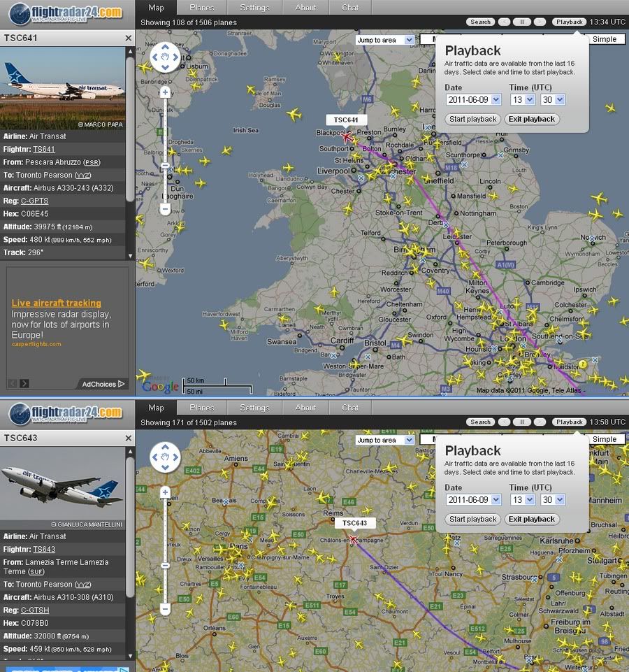Pan the France map down with the pan control
The width and height of the screenshot is (629, 672).
pos(165,467)
